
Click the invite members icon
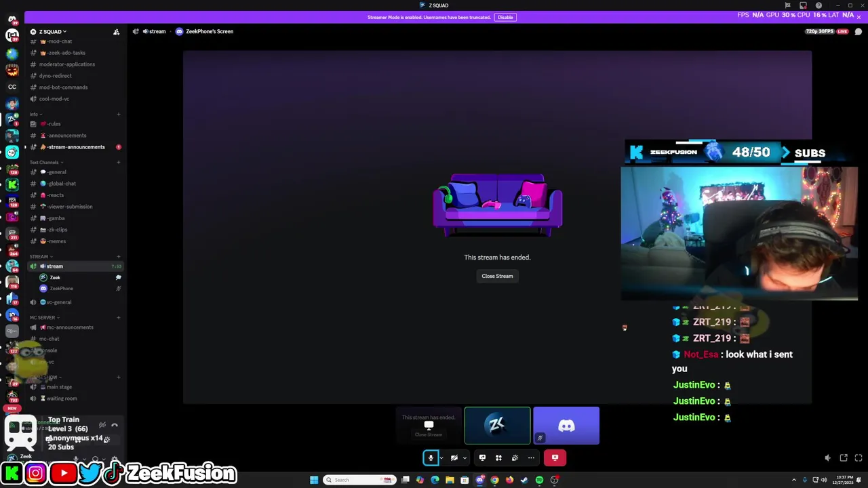[x=116, y=32]
